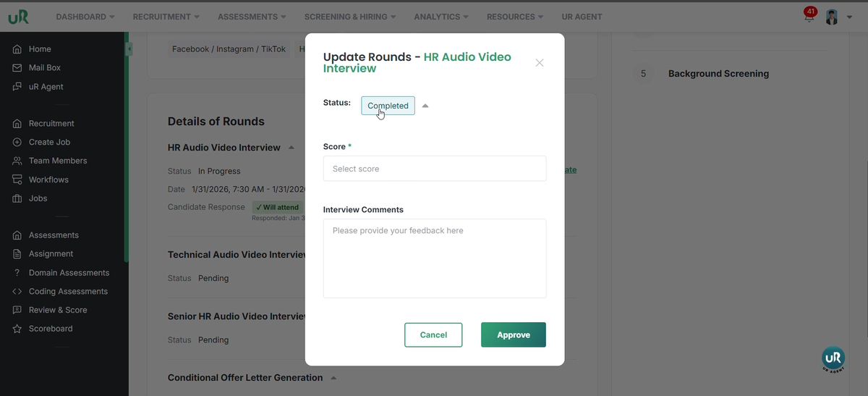This screenshot has height=396, width=868.
Task: Select the Completed status chip
Action: click(388, 106)
